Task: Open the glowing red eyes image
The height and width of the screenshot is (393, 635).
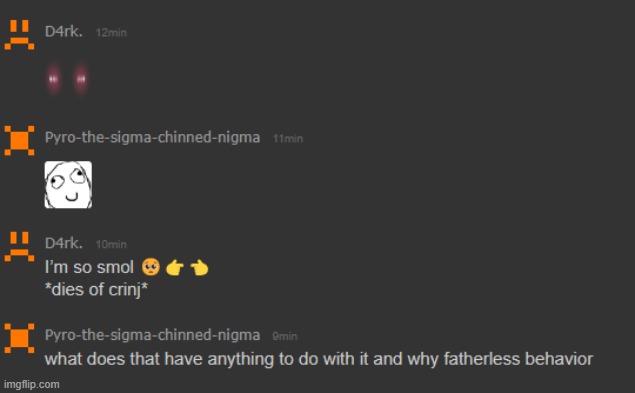Action: tap(67, 79)
